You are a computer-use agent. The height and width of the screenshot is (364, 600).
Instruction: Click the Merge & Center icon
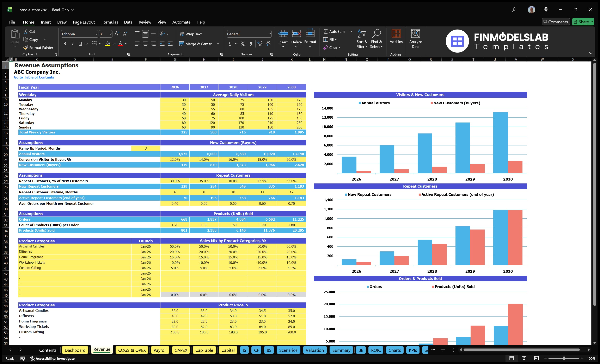pos(181,44)
